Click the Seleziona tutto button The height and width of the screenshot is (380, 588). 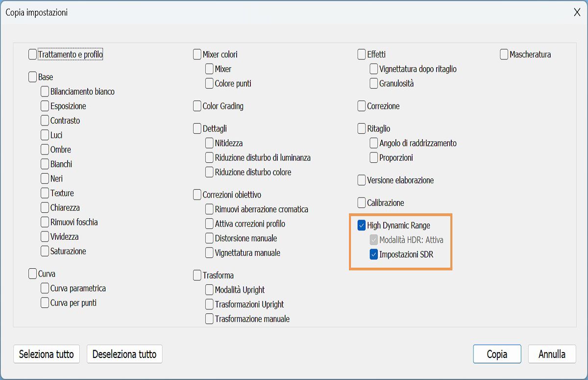47,354
